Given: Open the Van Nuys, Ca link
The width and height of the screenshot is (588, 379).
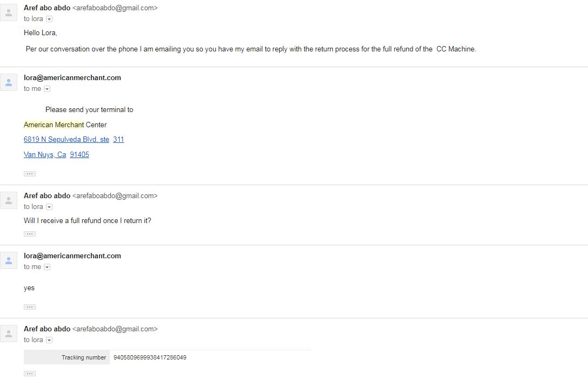Looking at the screenshot, I should 44,155.
